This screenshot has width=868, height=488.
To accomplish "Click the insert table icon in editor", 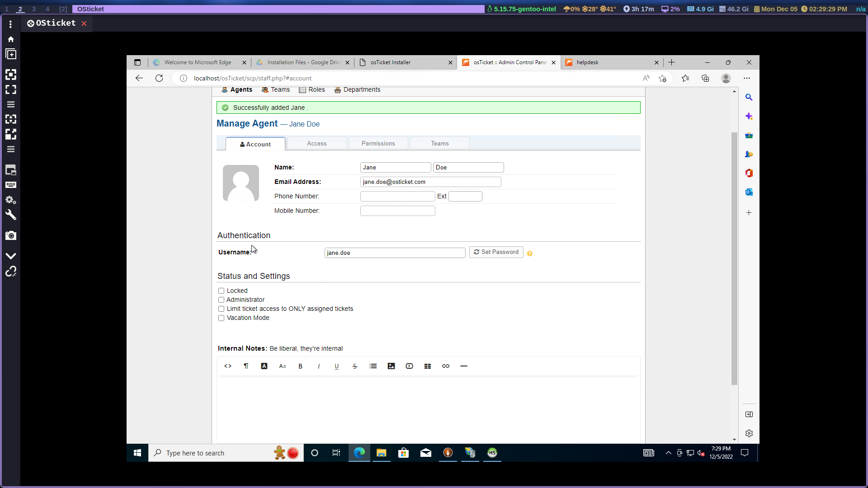I will 427,366.
